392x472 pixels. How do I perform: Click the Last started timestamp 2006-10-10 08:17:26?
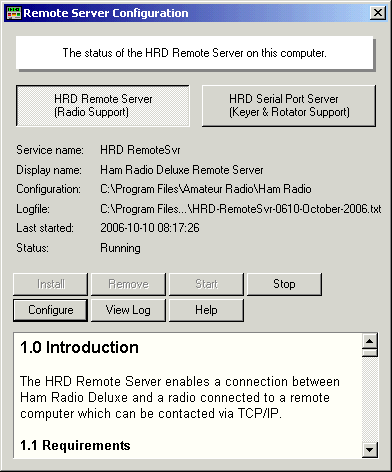(x=150, y=228)
